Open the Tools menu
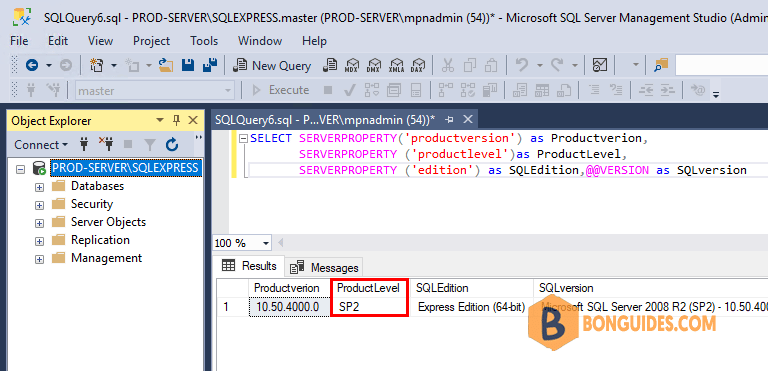This screenshot has height=371, width=768. click(x=204, y=41)
